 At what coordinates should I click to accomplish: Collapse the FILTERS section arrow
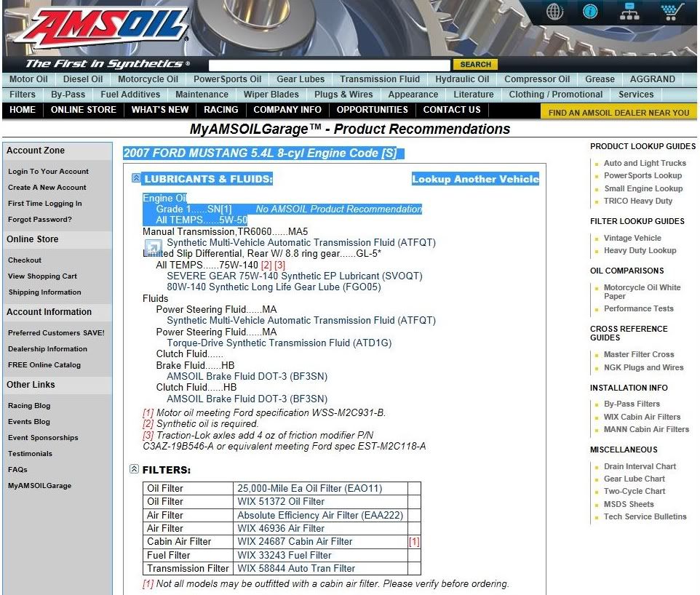134,468
